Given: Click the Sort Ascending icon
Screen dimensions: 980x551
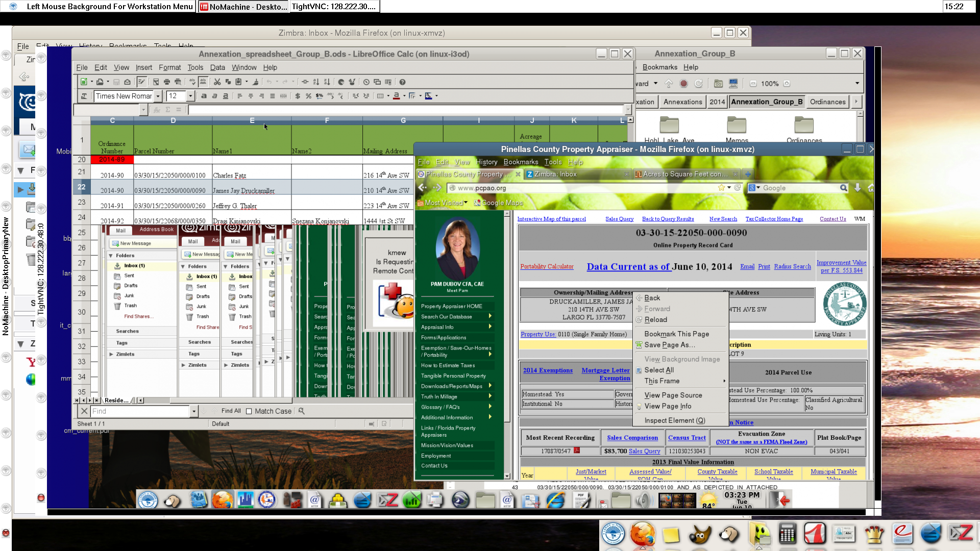Looking at the screenshot, I should 316,82.
